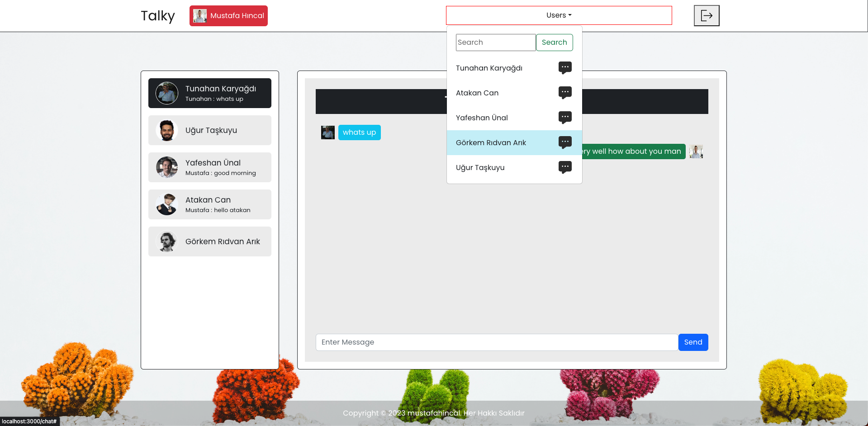Click the "whats up" message bubble
Screen dimensions: 868x426
[360, 133]
